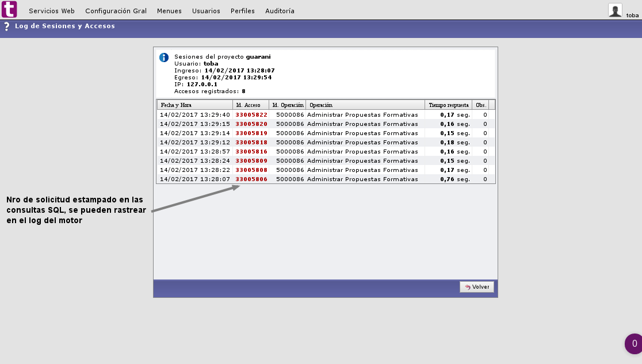Open the Menues menu
The image size is (642, 364).
pos(169,11)
